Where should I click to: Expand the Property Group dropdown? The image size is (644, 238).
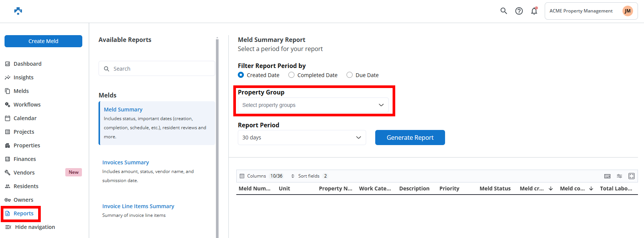pos(313,105)
